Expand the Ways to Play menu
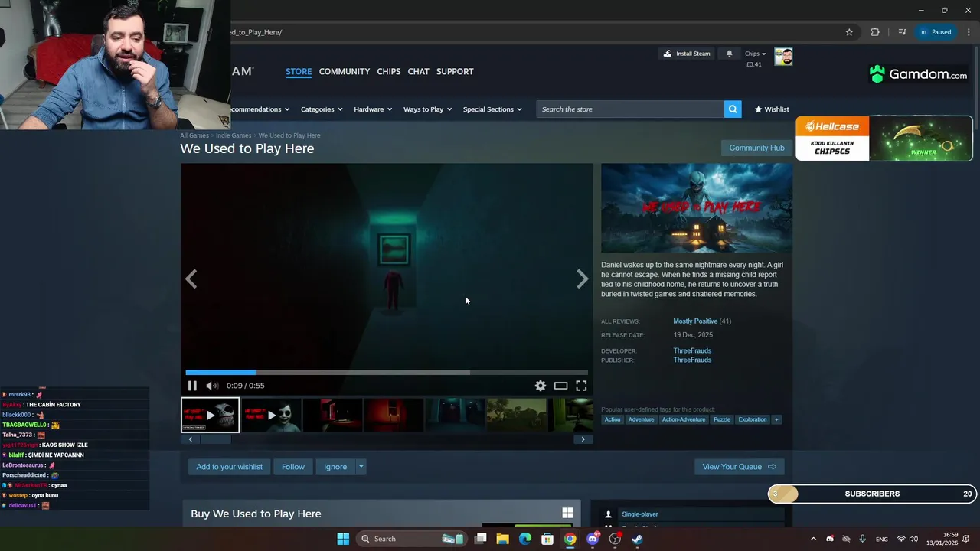Image resolution: width=980 pixels, height=551 pixels. point(427,109)
